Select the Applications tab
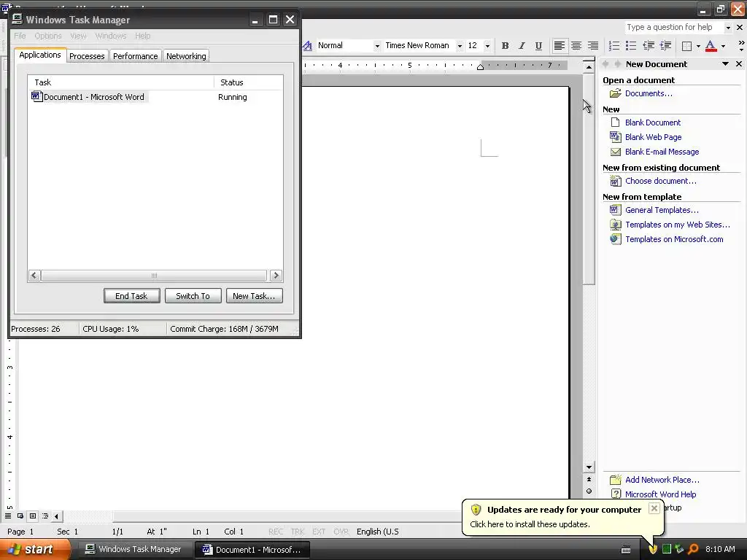Viewport: 747px width, 560px height. click(40, 55)
